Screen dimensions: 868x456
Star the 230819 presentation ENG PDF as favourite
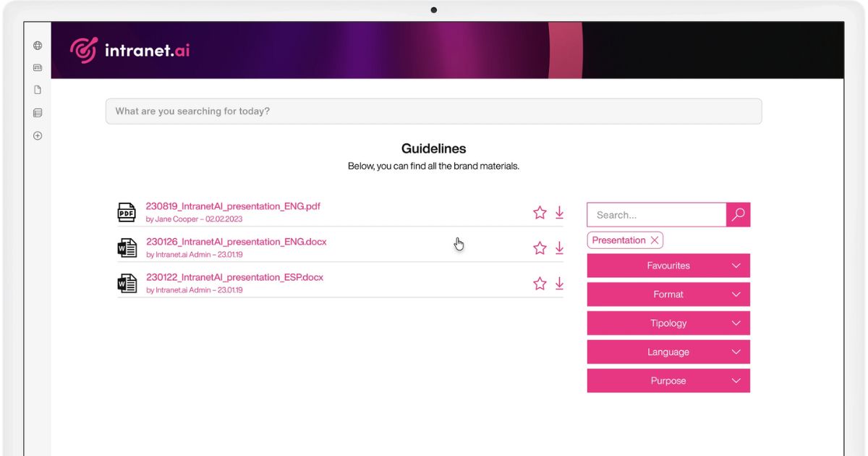[x=540, y=213]
